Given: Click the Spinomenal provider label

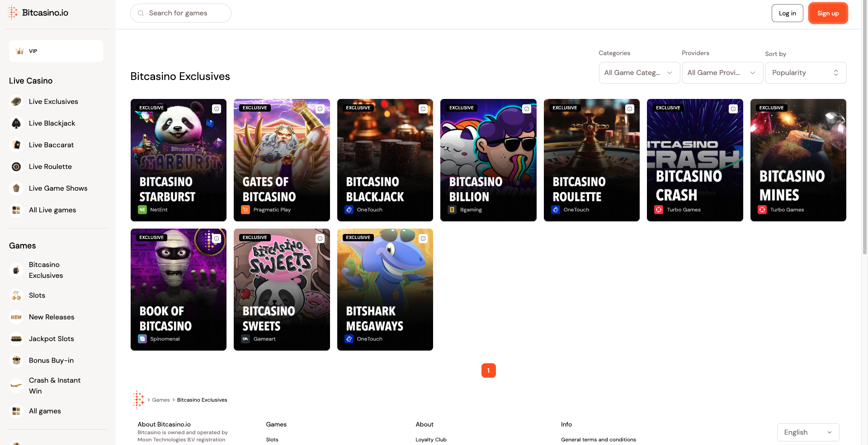Looking at the screenshot, I should pyautogui.click(x=165, y=339).
